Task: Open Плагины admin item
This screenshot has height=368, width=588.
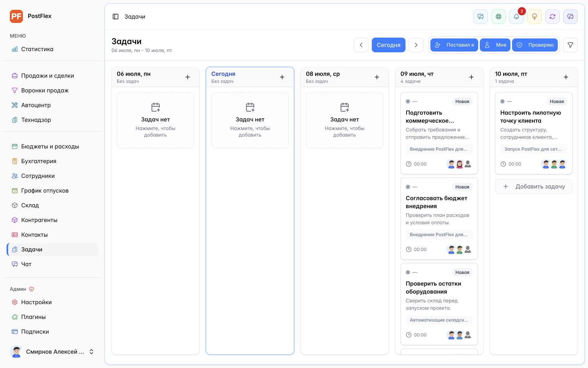Action: click(x=52, y=317)
